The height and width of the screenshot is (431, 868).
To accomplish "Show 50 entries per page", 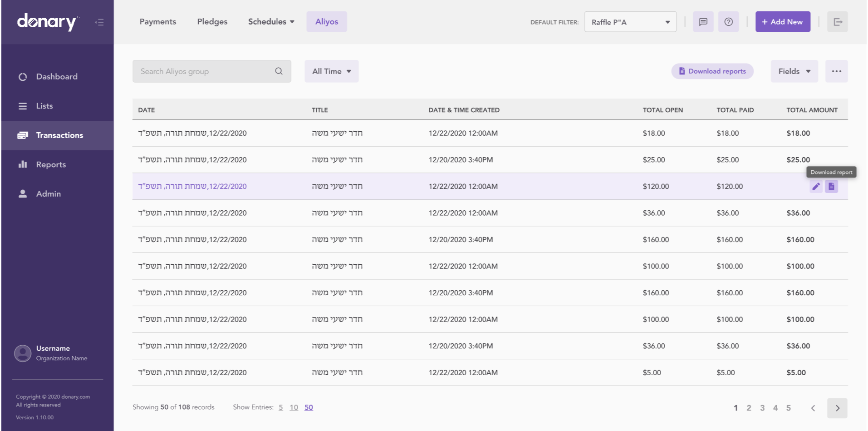I will click(309, 407).
